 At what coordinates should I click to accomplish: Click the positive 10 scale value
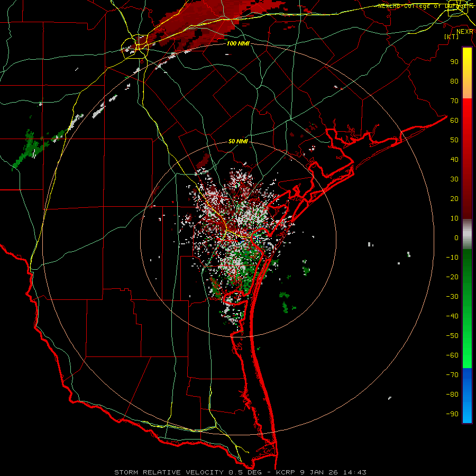tap(454, 218)
